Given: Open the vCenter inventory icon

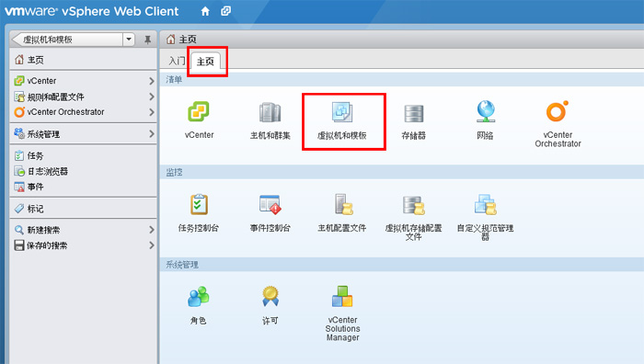Looking at the screenshot, I should pos(199,112).
